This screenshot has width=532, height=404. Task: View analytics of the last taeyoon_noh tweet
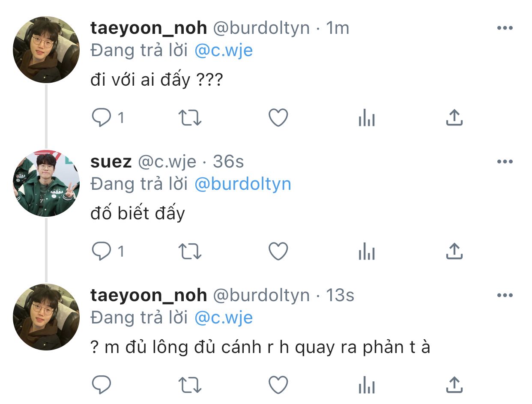tap(367, 385)
